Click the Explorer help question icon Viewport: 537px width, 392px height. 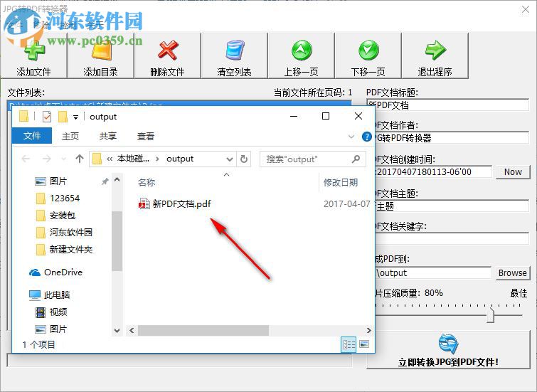click(x=366, y=137)
